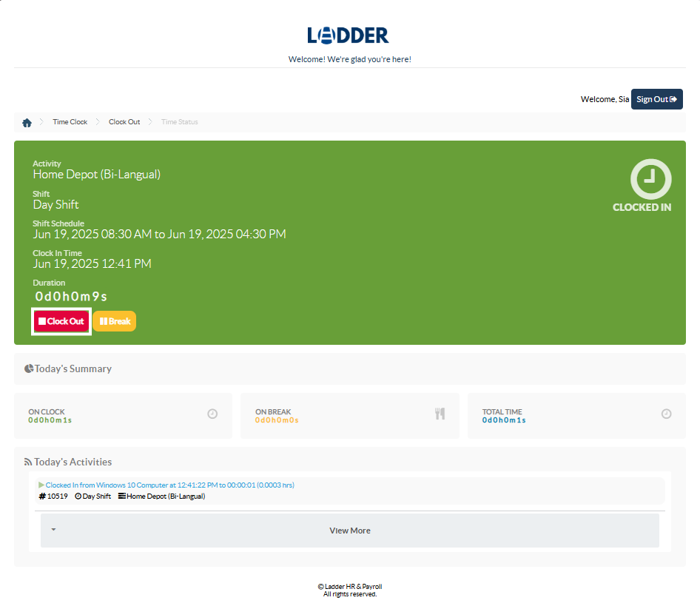The width and height of the screenshot is (700, 606).
Task: Open the Clocked In from Windows 10 Computer entry
Action: tap(169, 485)
